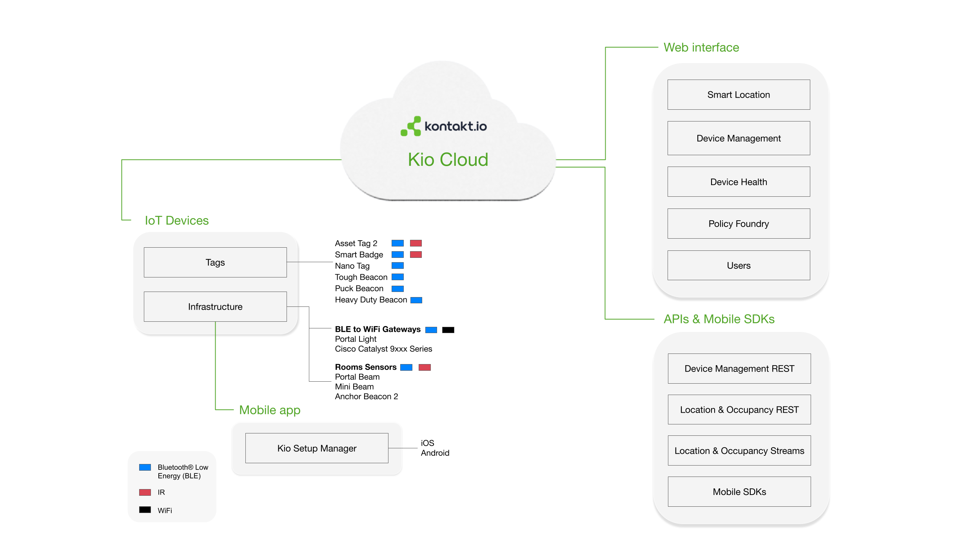The height and width of the screenshot is (551, 980).
Task: Select the Mini Beam entry
Action: 354,387
